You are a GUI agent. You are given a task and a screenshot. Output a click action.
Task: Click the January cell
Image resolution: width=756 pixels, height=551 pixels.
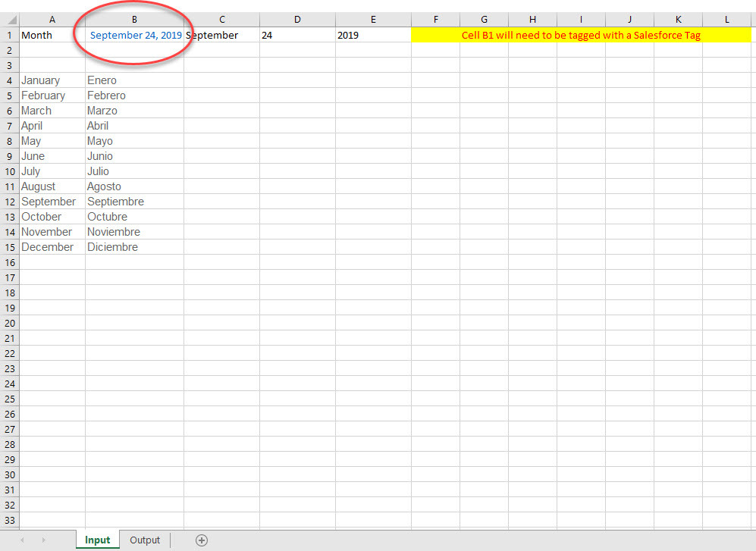[x=52, y=80]
